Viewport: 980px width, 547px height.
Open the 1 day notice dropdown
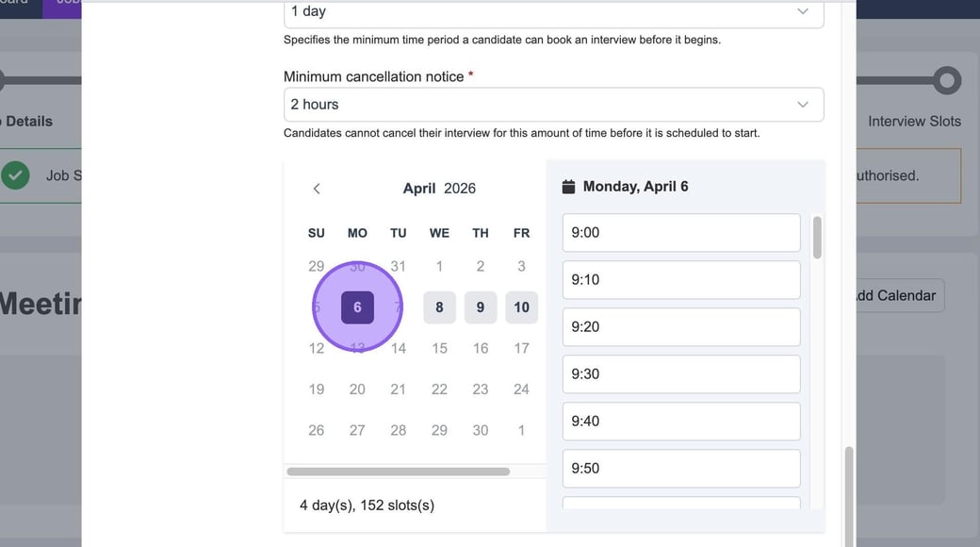[553, 12]
